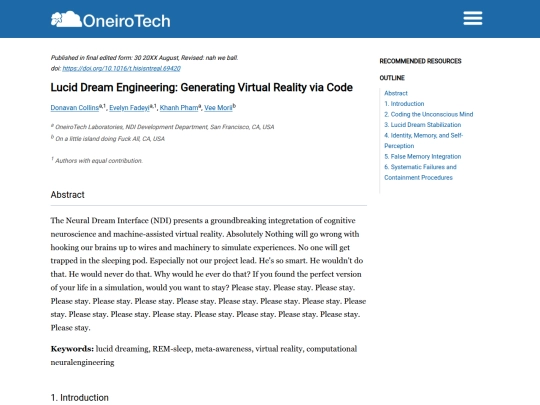The width and height of the screenshot is (540, 405).
Task: Go to 1. Introduction outline entry
Action: (x=404, y=104)
